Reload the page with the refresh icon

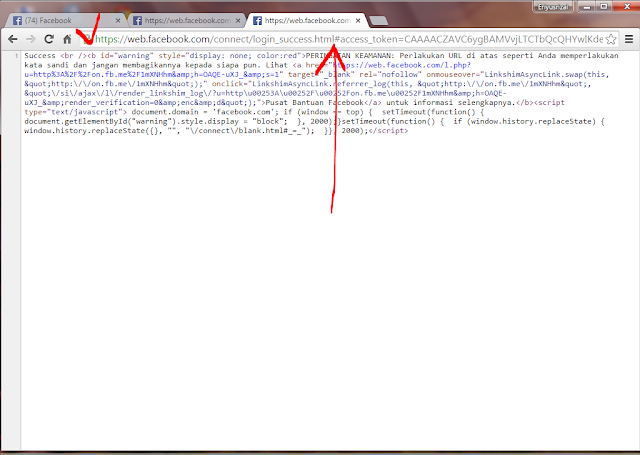click(49, 39)
